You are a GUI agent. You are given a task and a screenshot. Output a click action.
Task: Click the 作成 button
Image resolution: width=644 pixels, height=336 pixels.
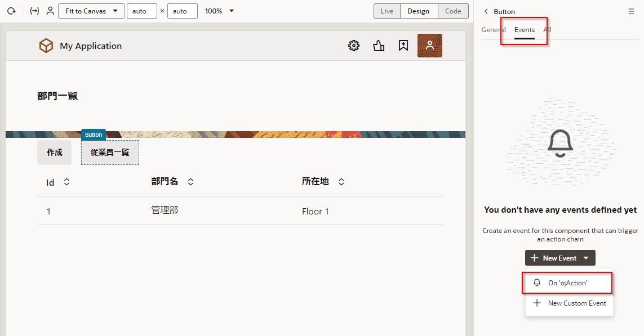tap(55, 153)
